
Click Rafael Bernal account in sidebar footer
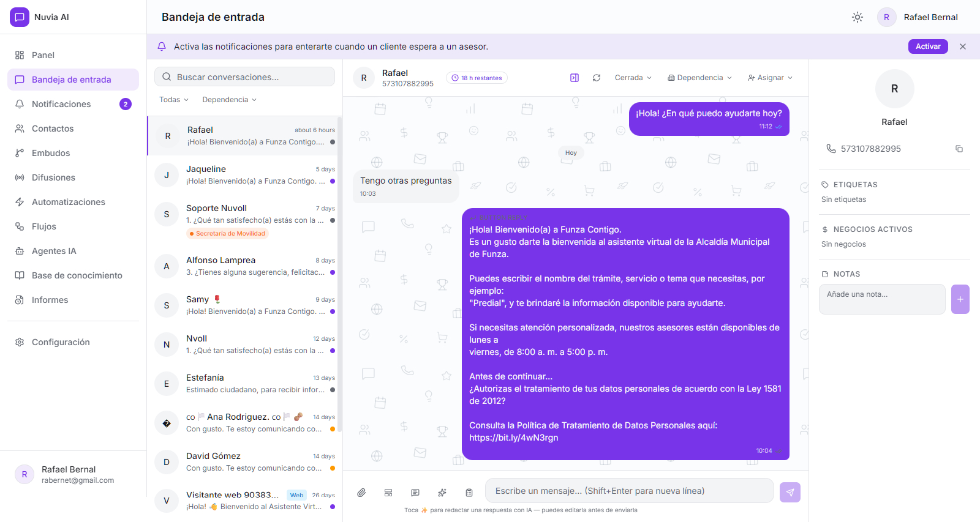coord(73,474)
